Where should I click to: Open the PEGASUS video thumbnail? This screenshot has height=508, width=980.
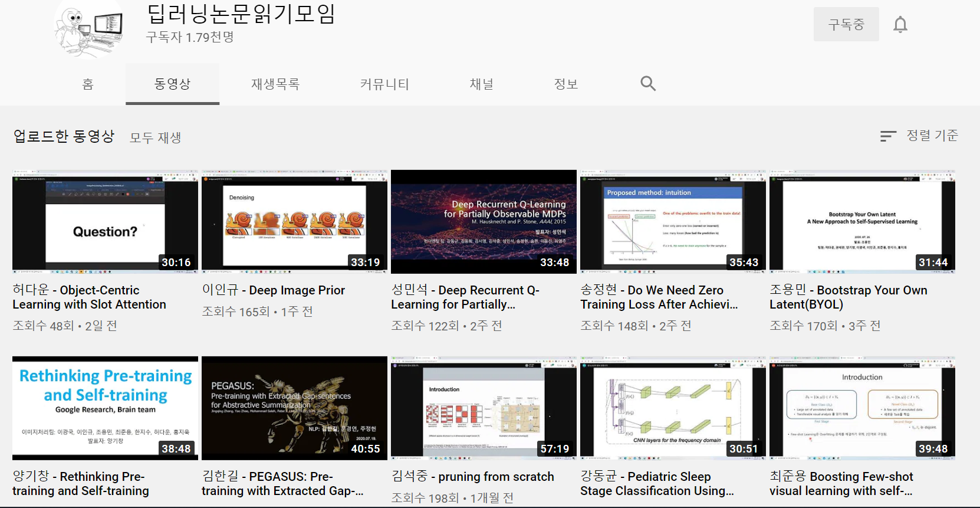pos(294,408)
